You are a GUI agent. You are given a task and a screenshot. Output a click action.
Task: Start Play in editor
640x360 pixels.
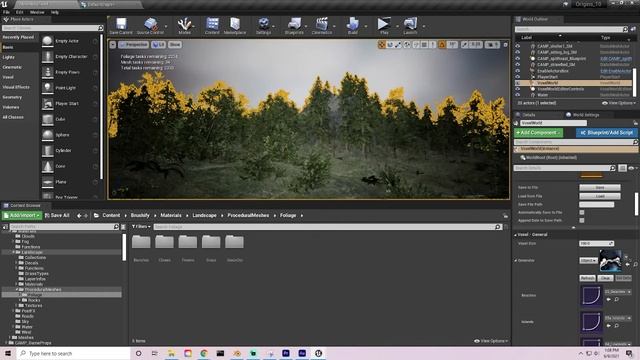[384, 26]
